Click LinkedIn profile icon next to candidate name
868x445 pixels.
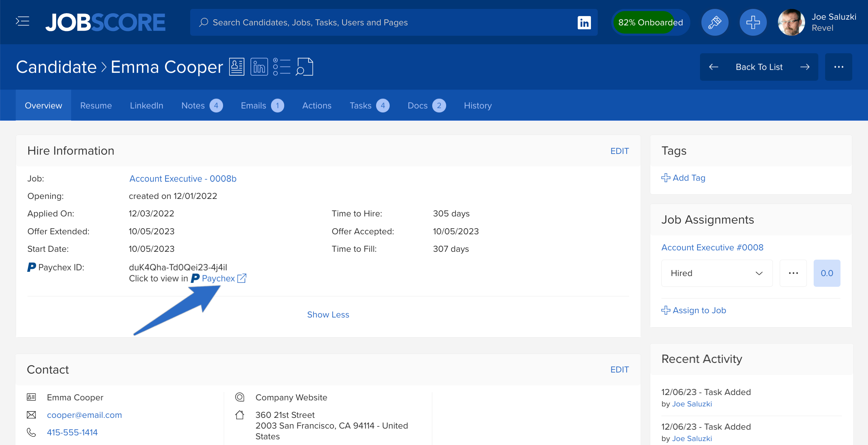(259, 67)
